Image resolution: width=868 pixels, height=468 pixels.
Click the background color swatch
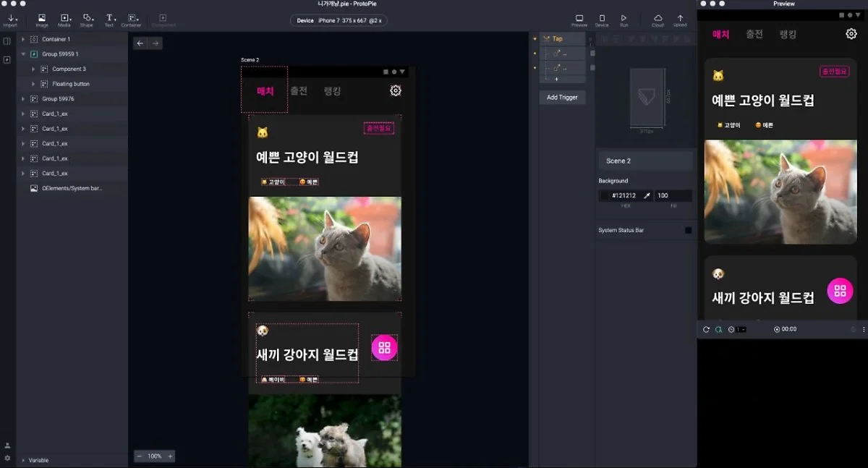pos(605,195)
